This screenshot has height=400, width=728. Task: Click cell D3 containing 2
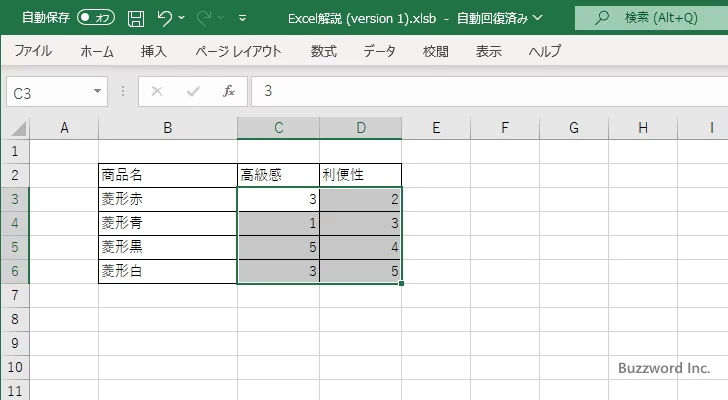tap(361, 200)
